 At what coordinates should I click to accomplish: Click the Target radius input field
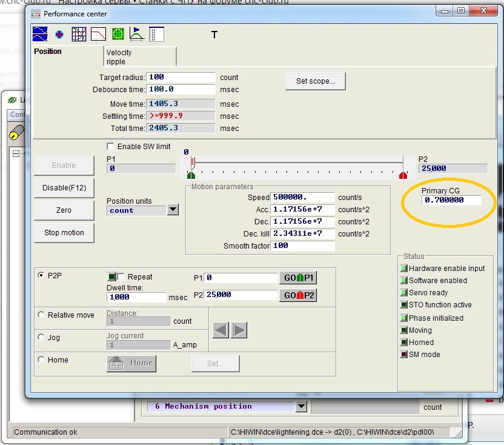[x=181, y=77]
